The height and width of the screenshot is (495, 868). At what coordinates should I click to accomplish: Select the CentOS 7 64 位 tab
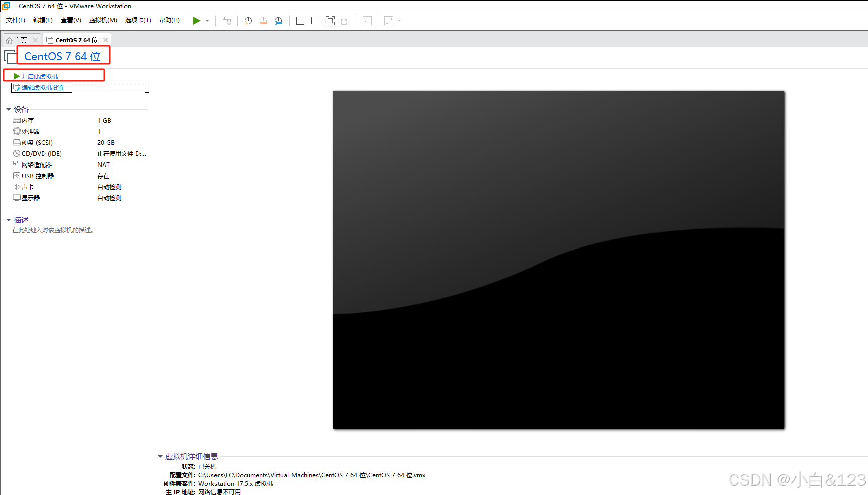[77, 40]
